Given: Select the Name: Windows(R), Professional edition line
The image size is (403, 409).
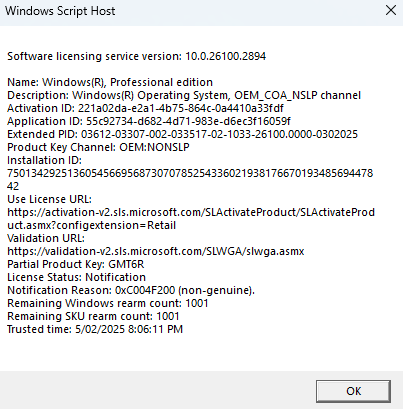Looking at the screenshot, I should click(110, 82).
